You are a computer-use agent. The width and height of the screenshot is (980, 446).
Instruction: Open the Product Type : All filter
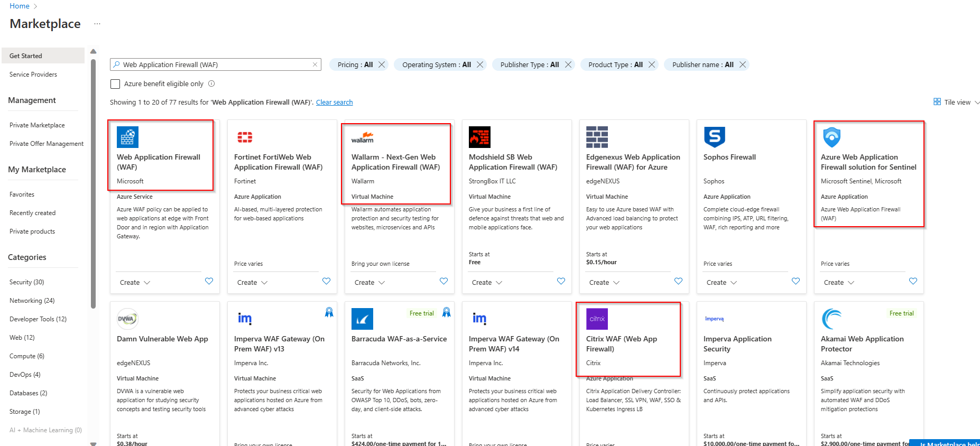(615, 64)
